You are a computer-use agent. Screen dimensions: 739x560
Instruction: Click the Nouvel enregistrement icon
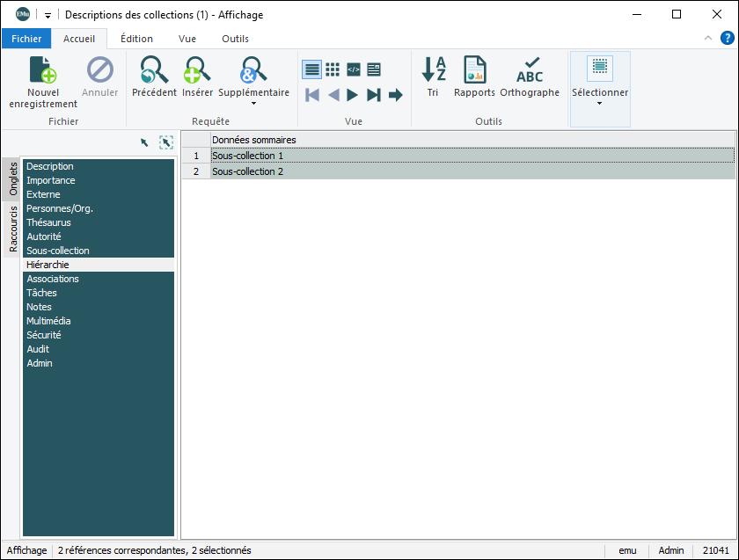coord(43,70)
